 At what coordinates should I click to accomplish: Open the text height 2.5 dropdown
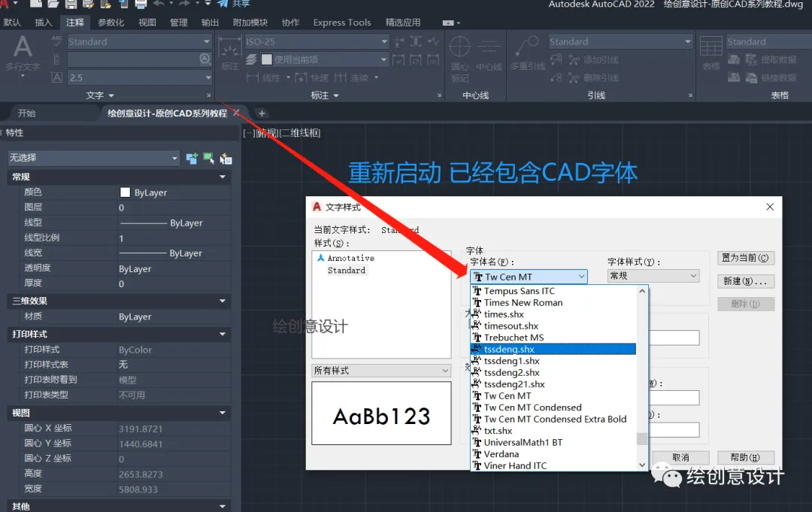[x=208, y=77]
